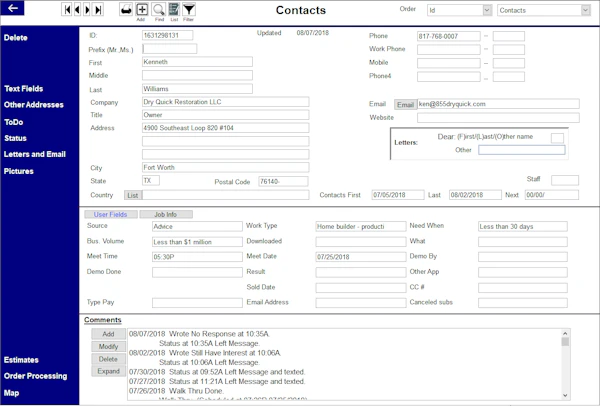Open Estimates in sidebar
Image resolution: width=600 pixels, height=406 pixels.
click(x=21, y=360)
